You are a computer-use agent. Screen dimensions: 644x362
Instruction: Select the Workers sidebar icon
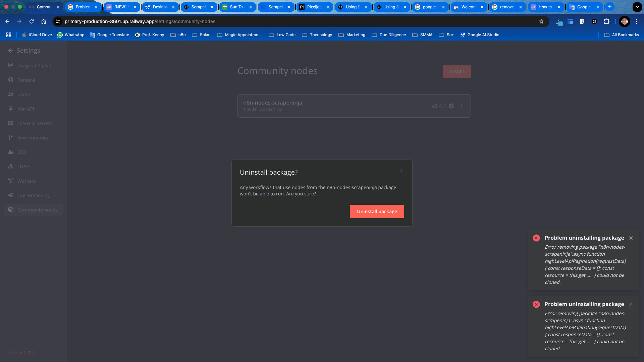[11, 181]
